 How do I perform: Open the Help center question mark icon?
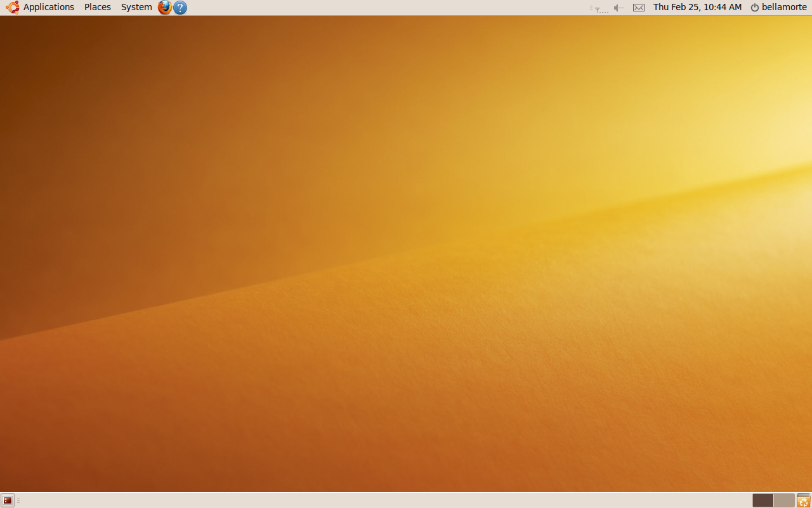point(180,8)
